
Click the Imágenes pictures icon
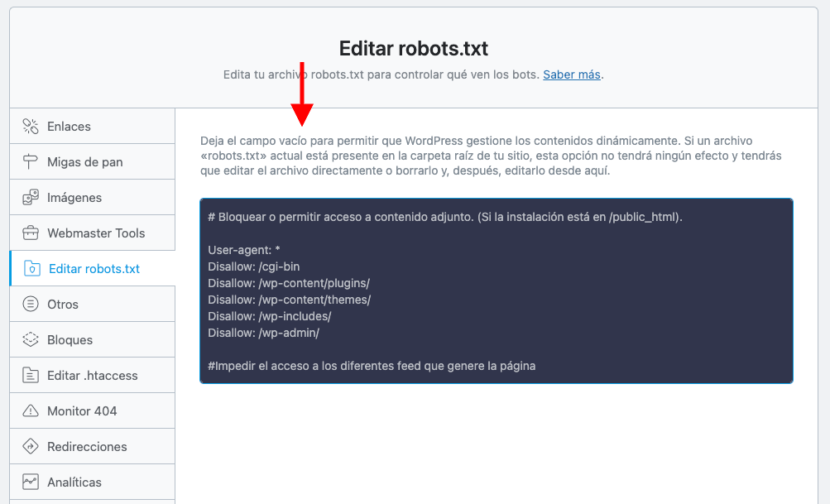31,197
